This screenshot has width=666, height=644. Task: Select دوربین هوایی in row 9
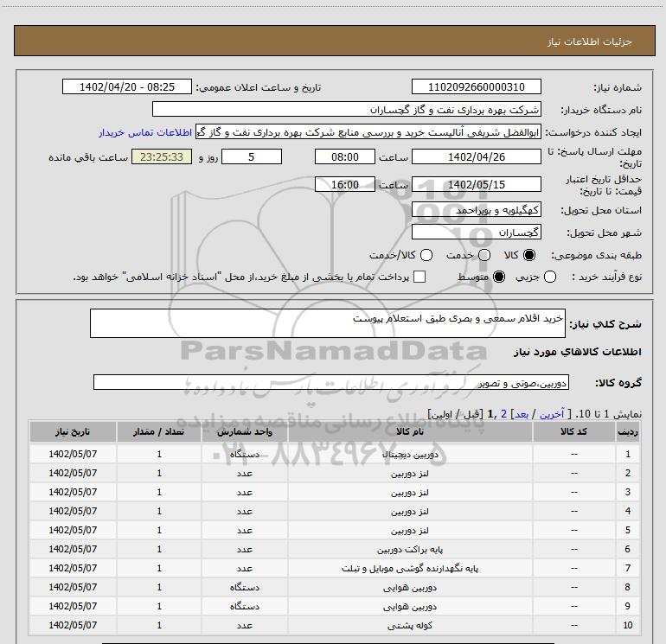(x=410, y=606)
